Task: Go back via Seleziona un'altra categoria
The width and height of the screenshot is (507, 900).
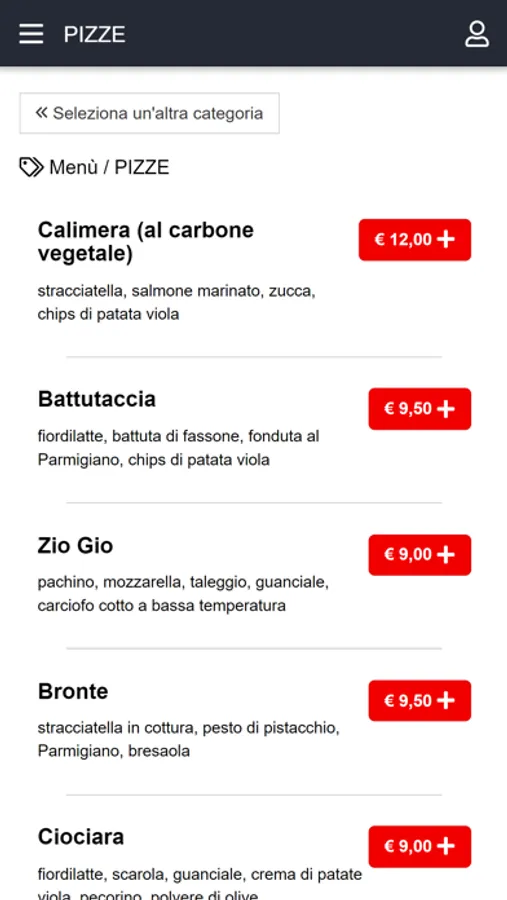Action: (x=149, y=113)
